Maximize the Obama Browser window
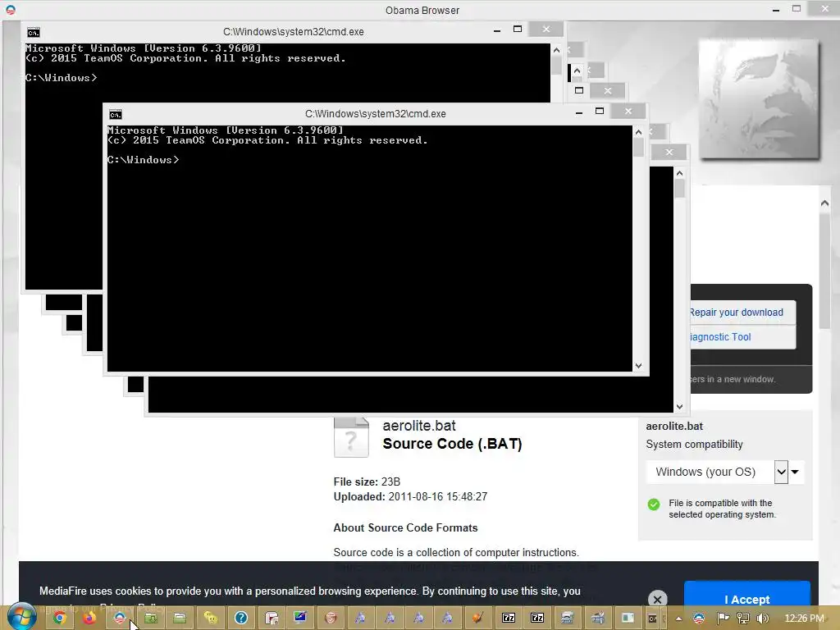The width and height of the screenshot is (840, 630). pos(797,8)
